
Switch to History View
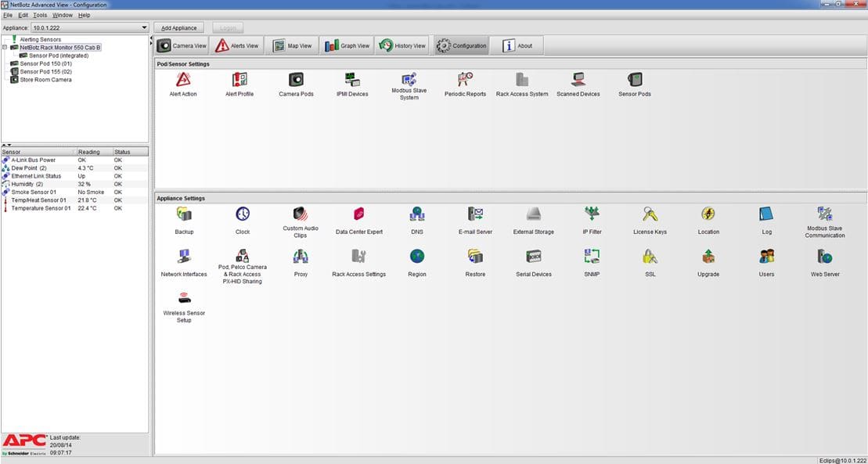(x=402, y=46)
